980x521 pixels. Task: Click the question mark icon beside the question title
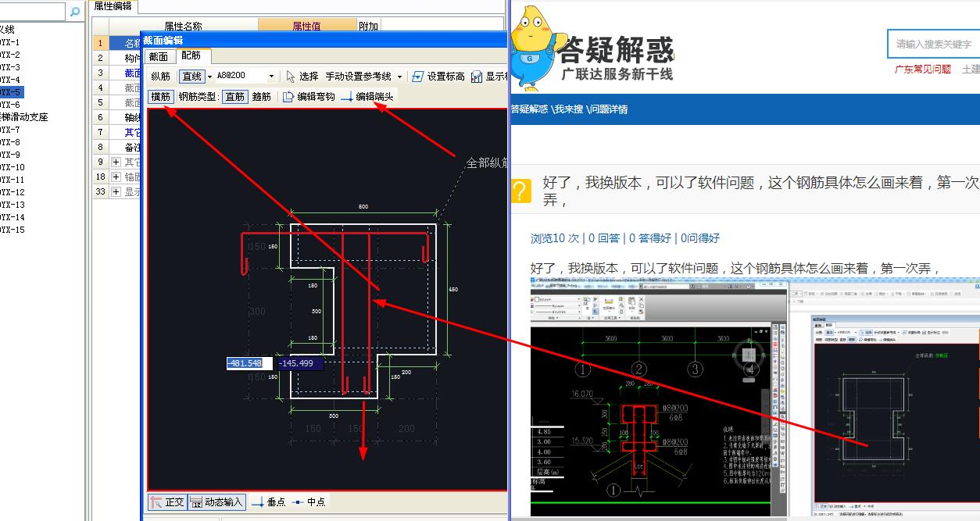pos(520,191)
